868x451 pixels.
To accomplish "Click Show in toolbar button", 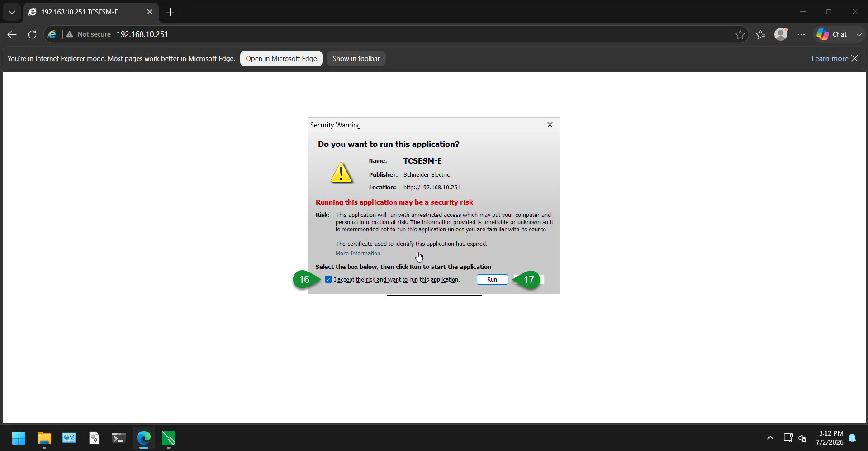I will point(356,59).
